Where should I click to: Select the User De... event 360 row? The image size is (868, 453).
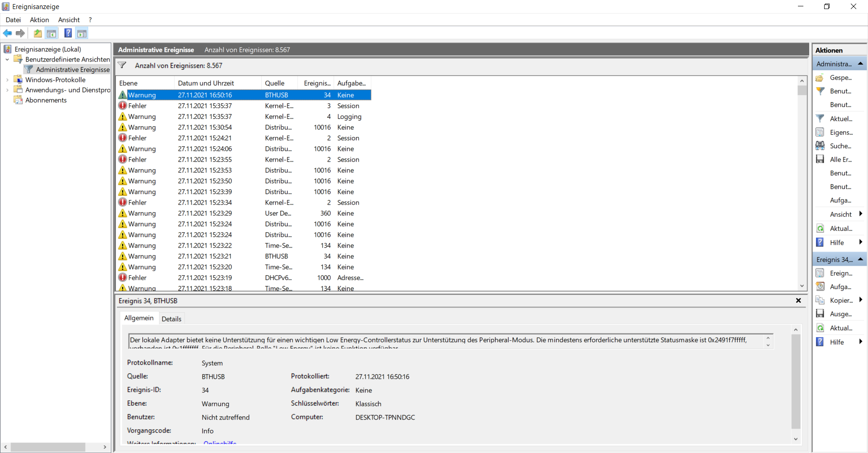click(244, 213)
